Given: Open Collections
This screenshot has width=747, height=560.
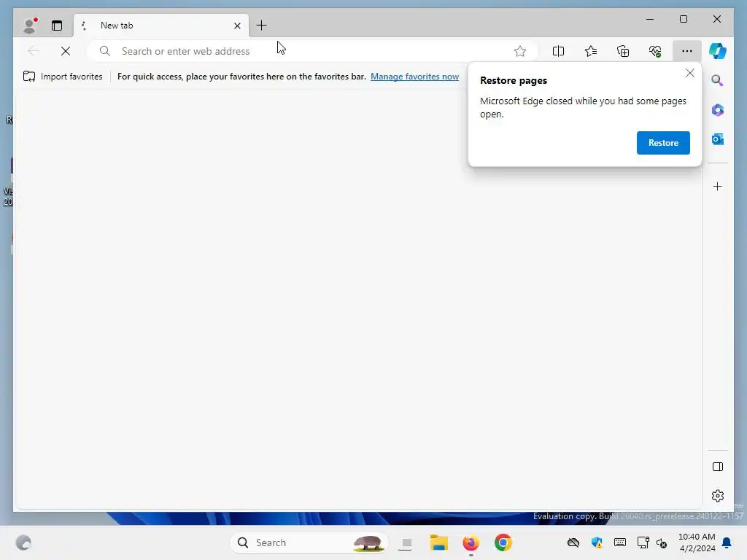Looking at the screenshot, I should click(x=623, y=51).
